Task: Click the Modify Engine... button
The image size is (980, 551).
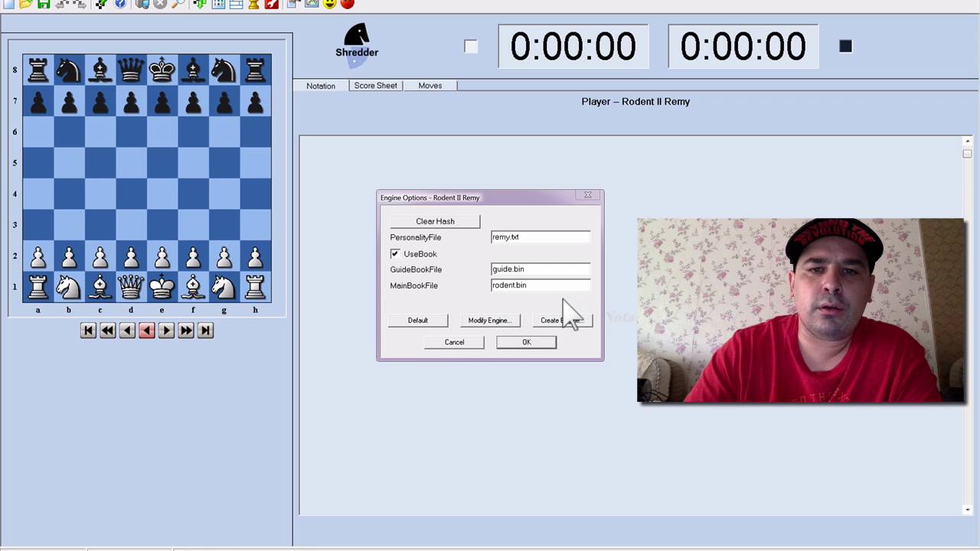Action: 490,321
